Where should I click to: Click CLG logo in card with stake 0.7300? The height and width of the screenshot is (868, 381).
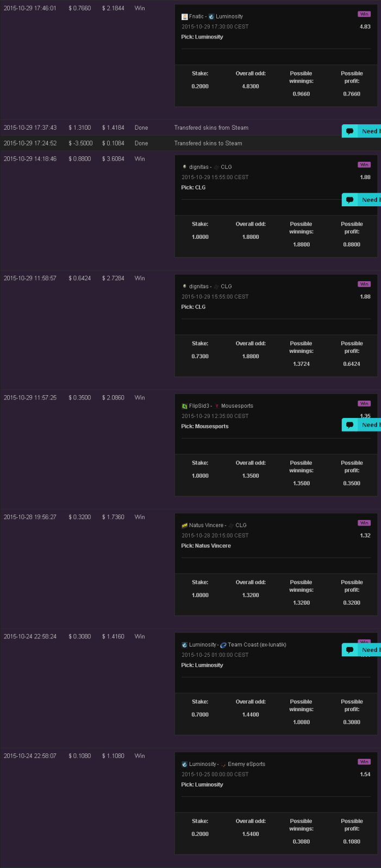[216, 287]
